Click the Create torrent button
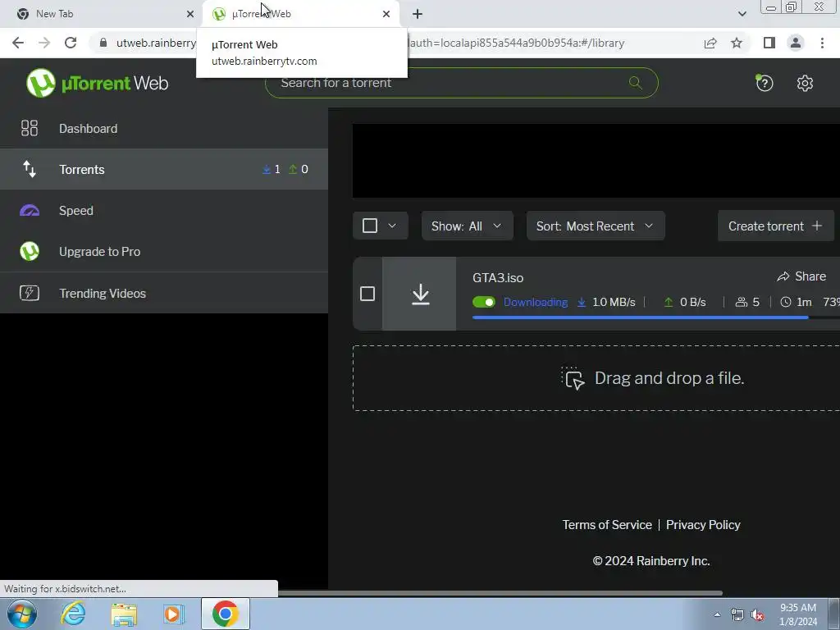Screen dimensions: 840x630 point(776,226)
